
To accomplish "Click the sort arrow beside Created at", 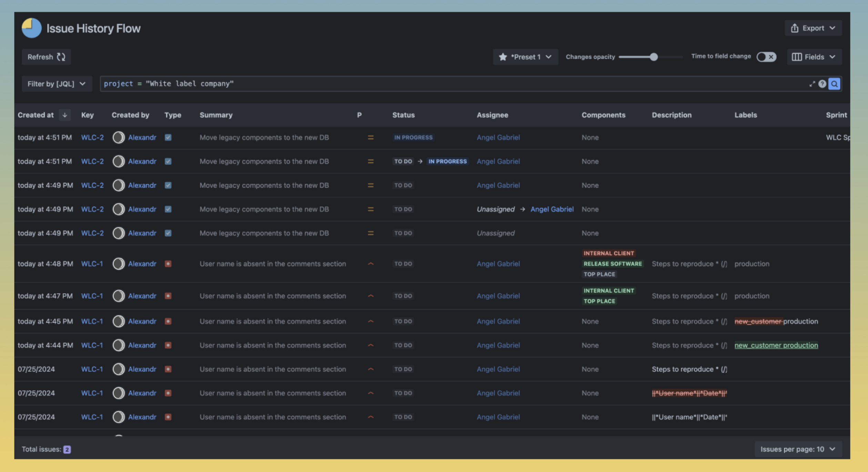I will [x=64, y=115].
